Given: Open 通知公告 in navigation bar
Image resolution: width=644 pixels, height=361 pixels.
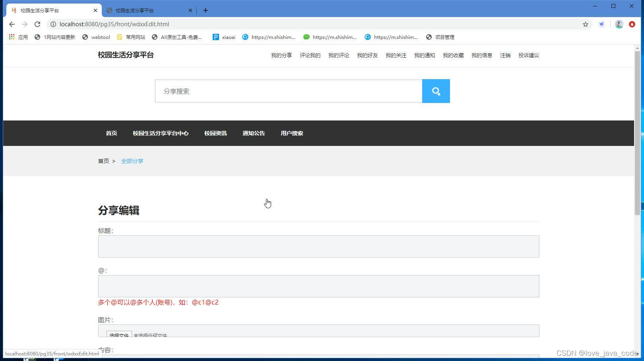Looking at the screenshot, I should [254, 133].
